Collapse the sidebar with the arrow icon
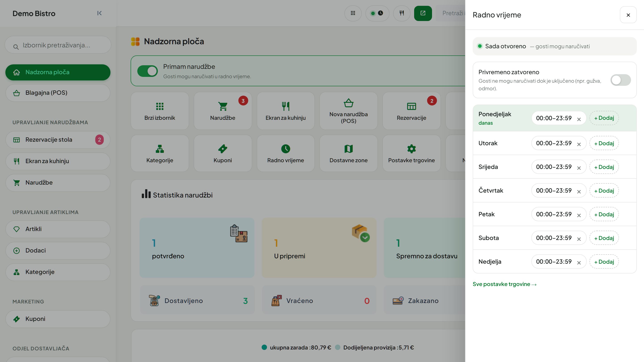Screen dimensions: 644x362 (x=99, y=13)
